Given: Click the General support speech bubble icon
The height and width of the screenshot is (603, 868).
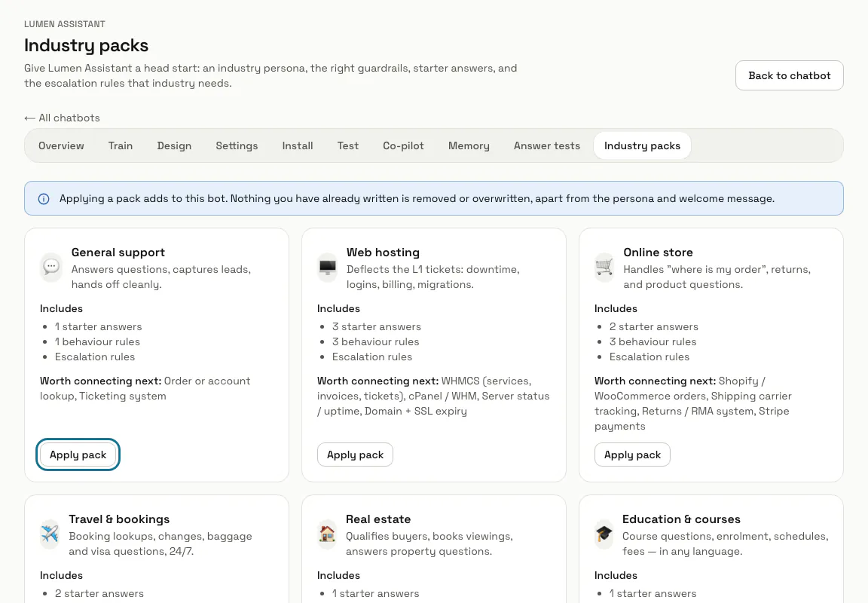Looking at the screenshot, I should click(x=51, y=268).
